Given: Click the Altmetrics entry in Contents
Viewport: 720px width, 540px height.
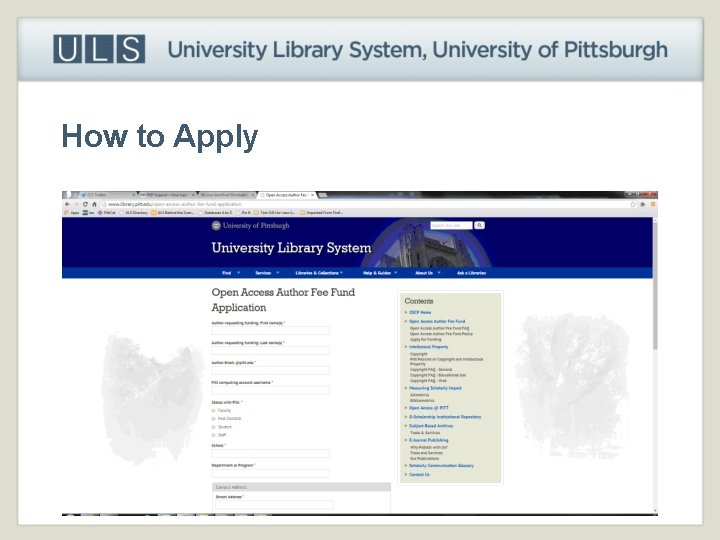Looking at the screenshot, I should point(420,395).
